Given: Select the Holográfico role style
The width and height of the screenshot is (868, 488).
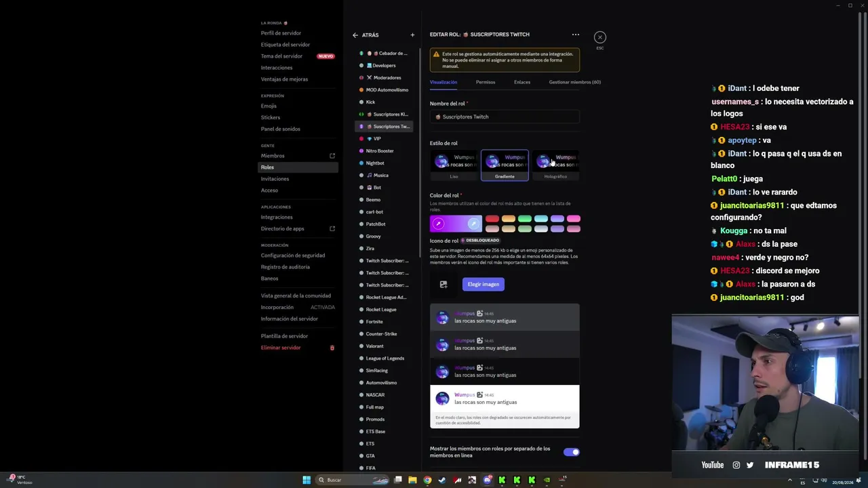Looking at the screenshot, I should tap(555, 165).
